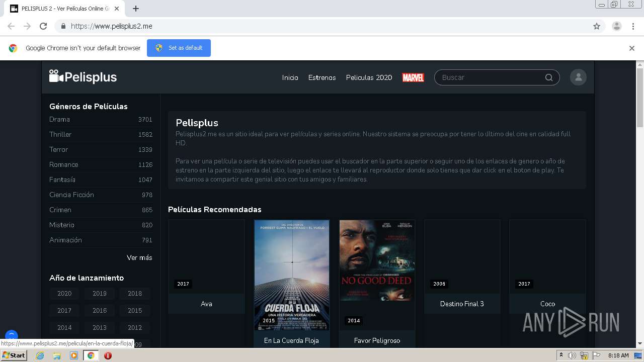Launch media player from taskbar
644x362 pixels.
[x=74, y=355]
